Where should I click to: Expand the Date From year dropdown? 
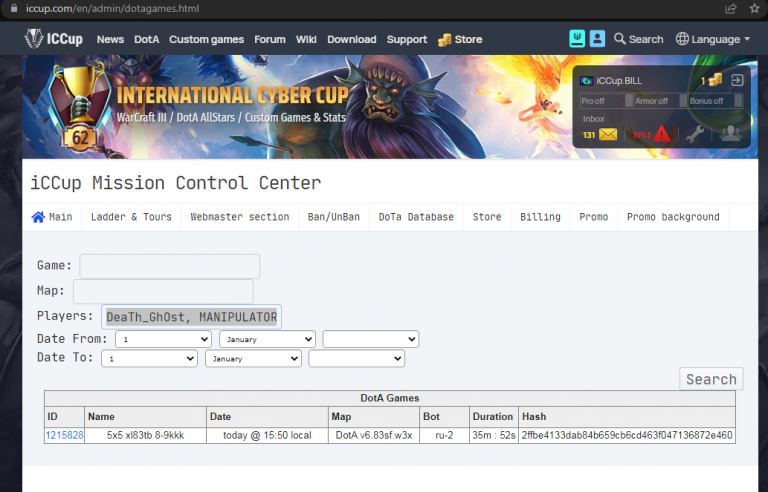tap(371, 339)
